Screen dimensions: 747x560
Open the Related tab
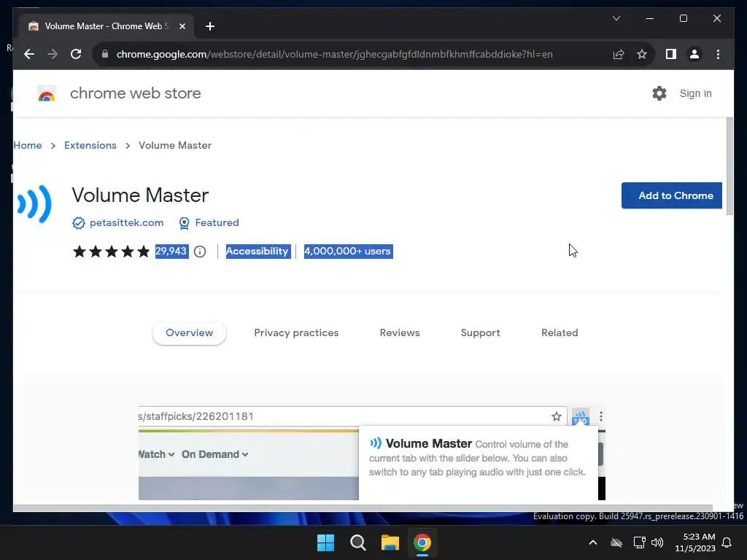pos(560,332)
